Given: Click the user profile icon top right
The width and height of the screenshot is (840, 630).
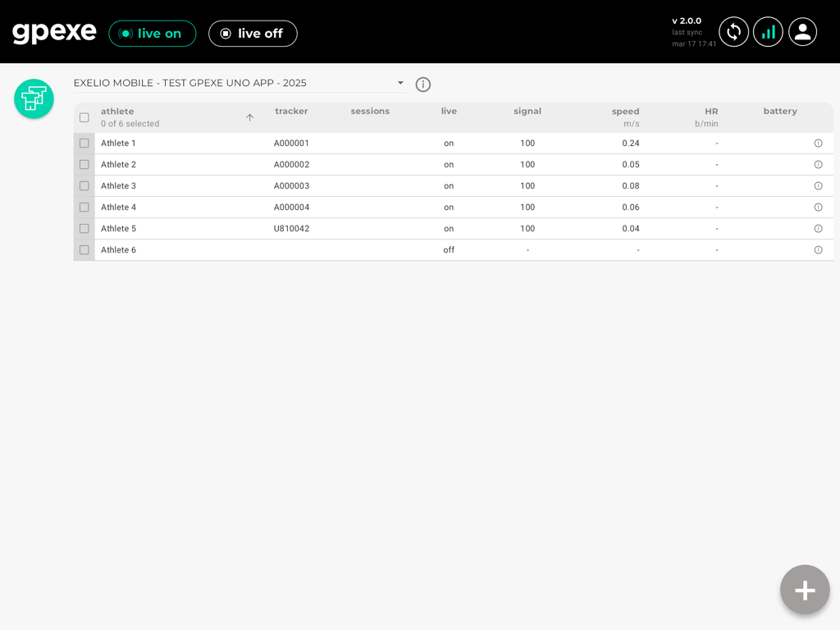Looking at the screenshot, I should pyautogui.click(x=802, y=31).
